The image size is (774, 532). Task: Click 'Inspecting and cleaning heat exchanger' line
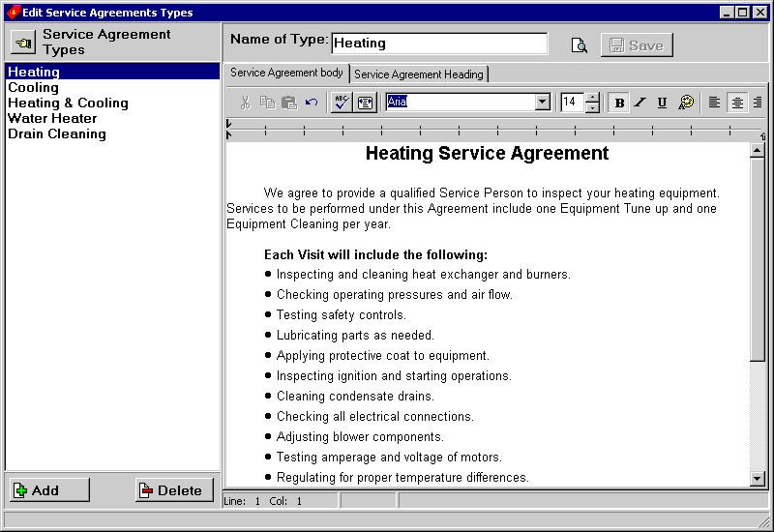[424, 275]
